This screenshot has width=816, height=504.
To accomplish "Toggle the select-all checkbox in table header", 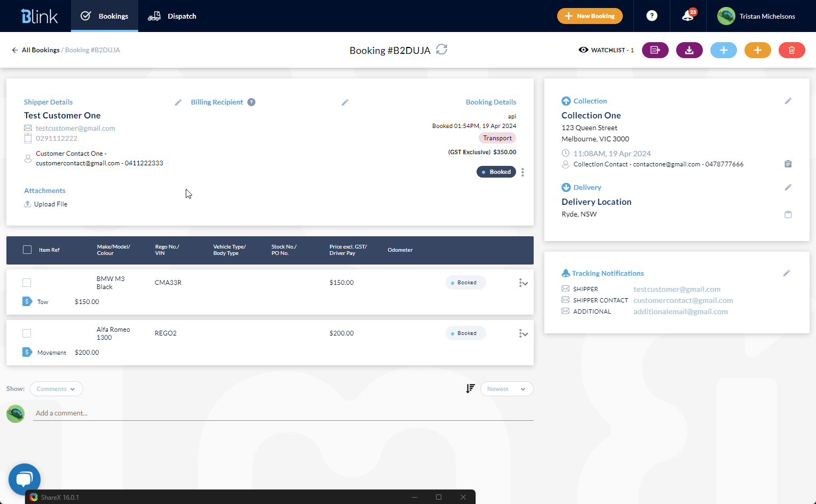I will pos(27,249).
